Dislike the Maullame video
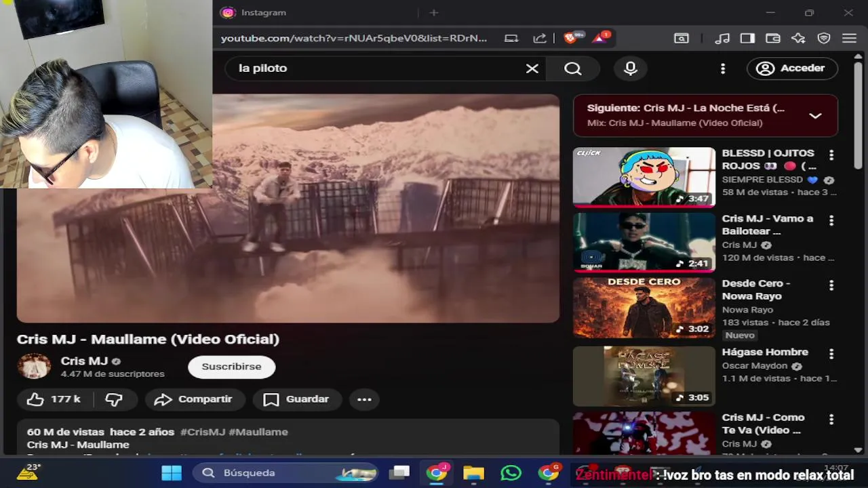 (114, 399)
